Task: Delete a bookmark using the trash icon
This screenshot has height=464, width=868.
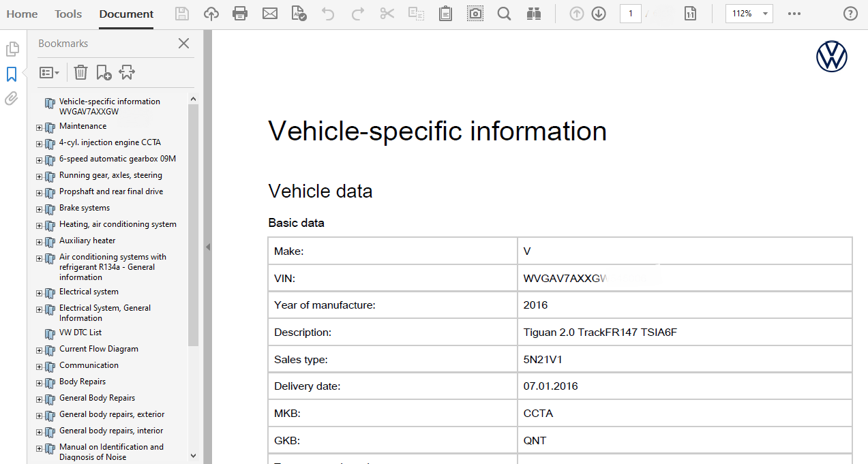Action: (x=80, y=72)
